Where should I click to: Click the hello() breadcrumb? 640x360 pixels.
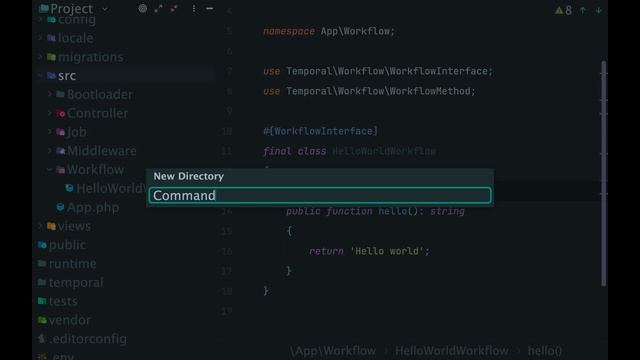pos(545,351)
